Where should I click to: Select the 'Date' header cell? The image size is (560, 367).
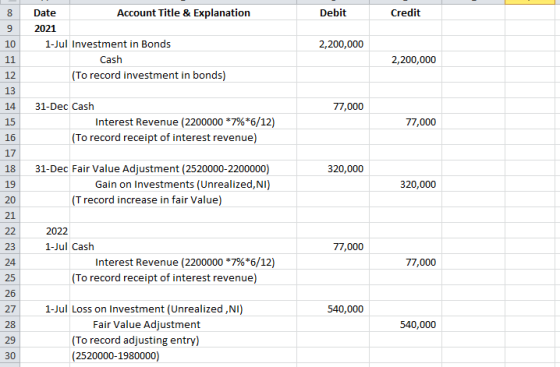point(45,13)
